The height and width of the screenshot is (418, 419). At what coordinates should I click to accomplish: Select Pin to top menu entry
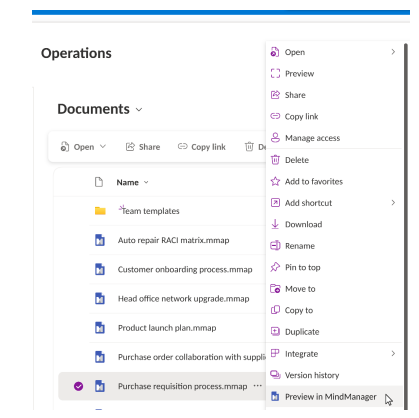pos(334,267)
